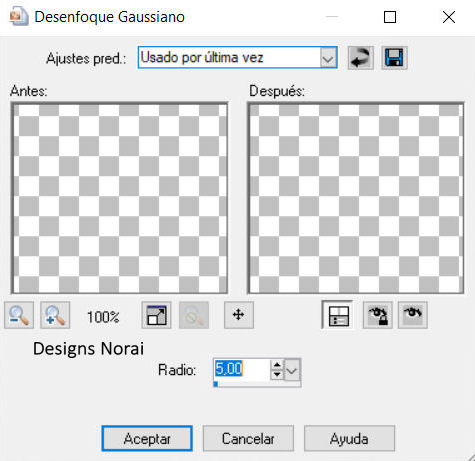Save preset using the floppy disk icon
This screenshot has height=461, width=475.
tap(394, 58)
